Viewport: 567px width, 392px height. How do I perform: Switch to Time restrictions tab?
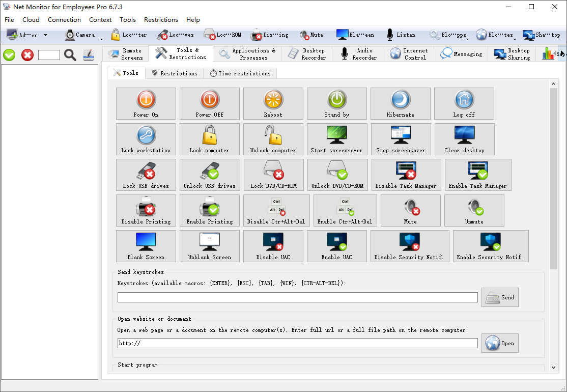[240, 73]
